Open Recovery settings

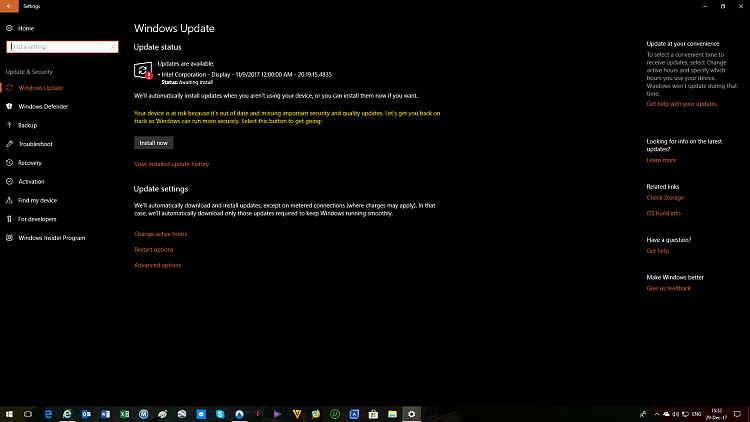(30, 163)
